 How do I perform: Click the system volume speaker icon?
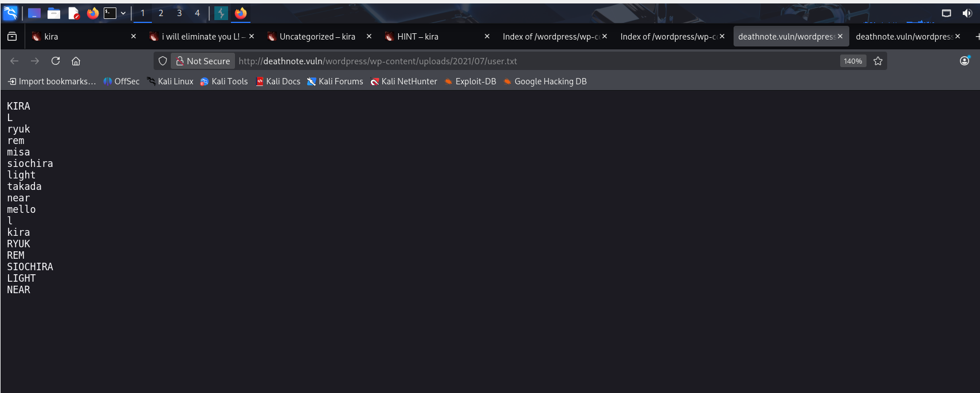tap(967, 13)
